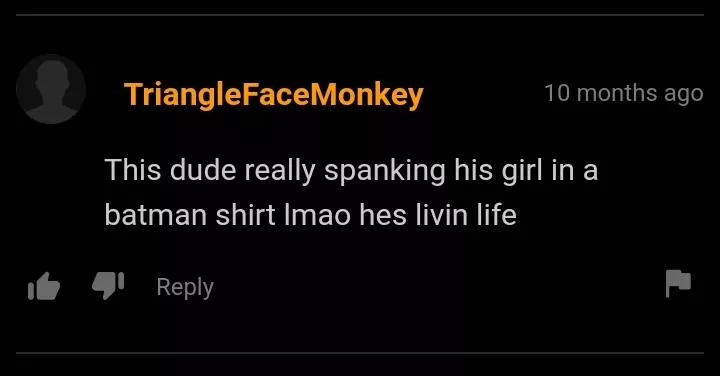The height and width of the screenshot is (376, 720).
Task: Click the word 'life' ending the comment
Action: point(496,214)
